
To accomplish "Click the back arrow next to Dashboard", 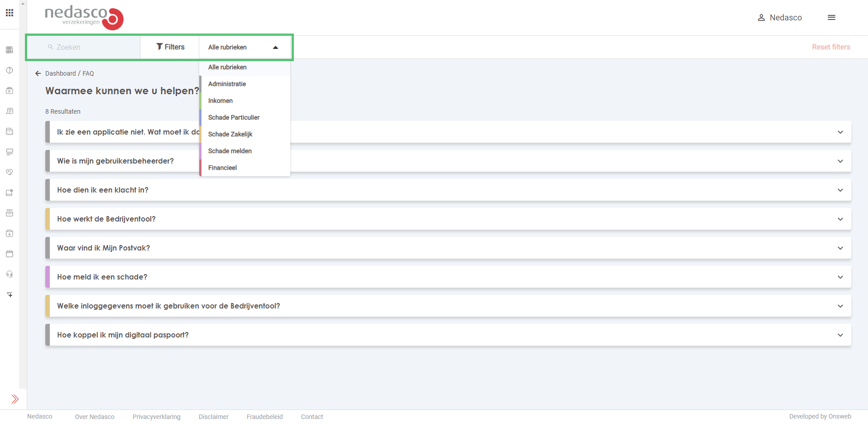I will [38, 73].
